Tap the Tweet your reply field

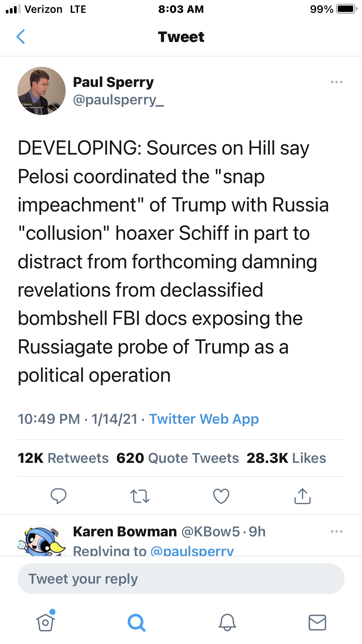pos(181,579)
